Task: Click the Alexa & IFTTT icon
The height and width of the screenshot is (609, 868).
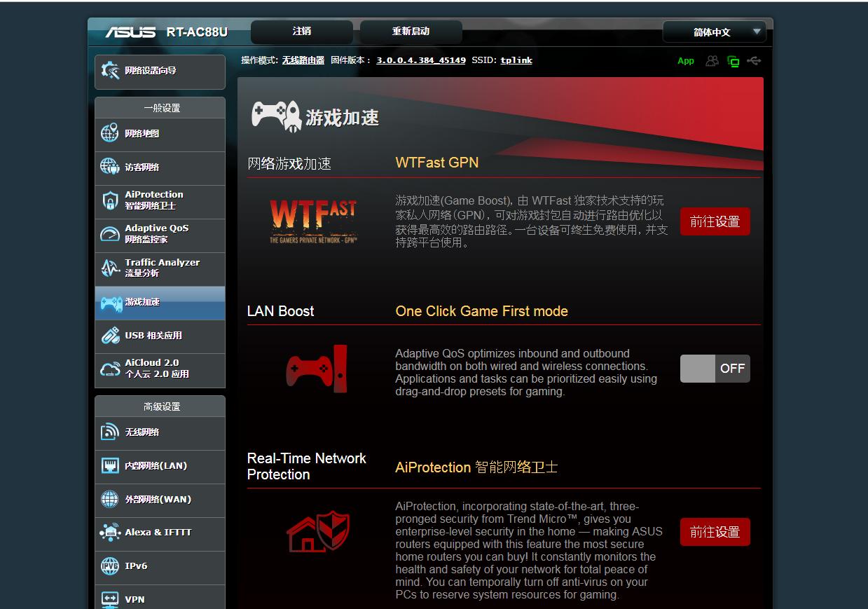Action: click(x=110, y=533)
